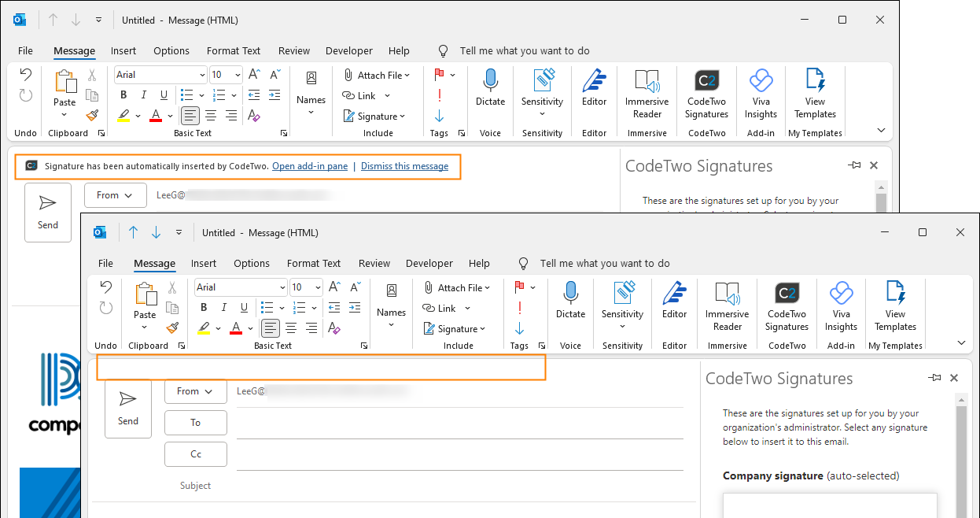This screenshot has width=980, height=518.
Task: Toggle Underline in the back window
Action: [x=164, y=95]
